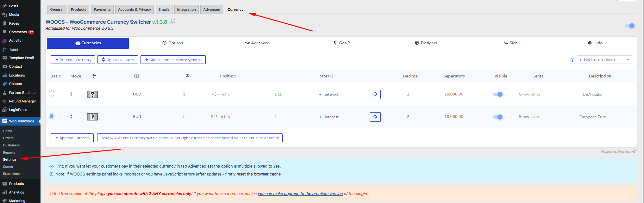Switch to the General settings tab
This screenshot has width=644, height=203.
[x=57, y=9]
